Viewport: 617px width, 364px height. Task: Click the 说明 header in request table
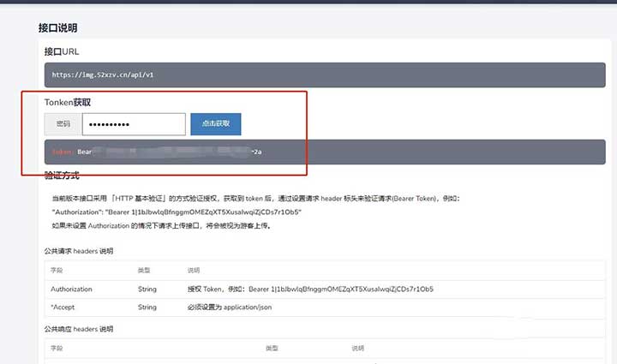click(193, 270)
